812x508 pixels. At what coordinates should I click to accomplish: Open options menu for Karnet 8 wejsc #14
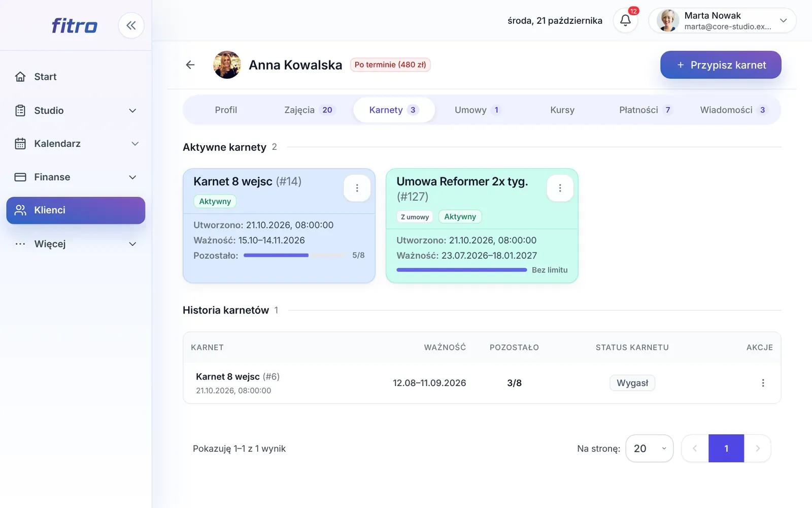[357, 188]
